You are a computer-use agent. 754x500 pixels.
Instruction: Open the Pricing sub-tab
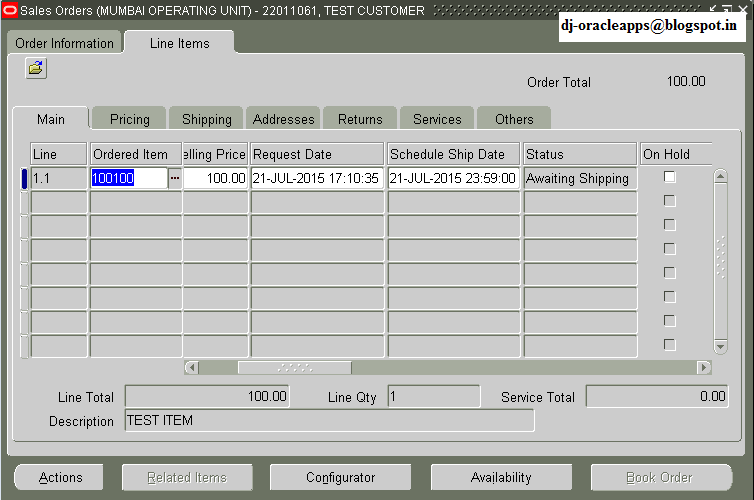129,119
